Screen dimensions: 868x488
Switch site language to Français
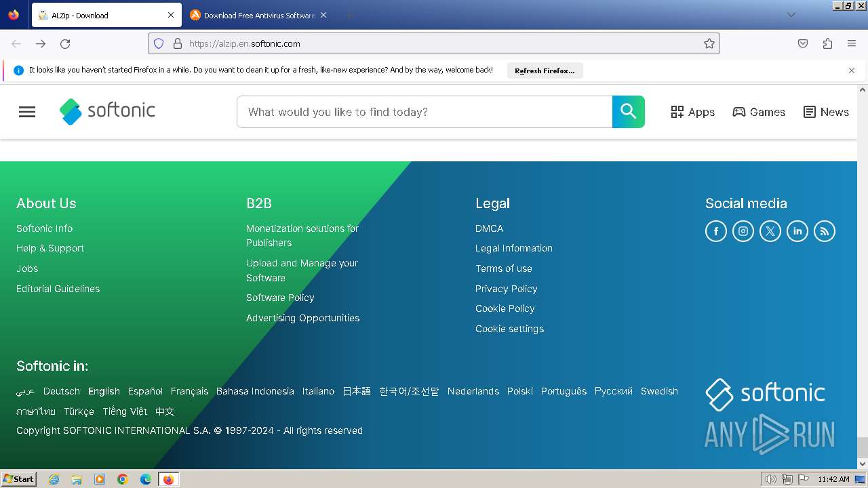pos(189,391)
